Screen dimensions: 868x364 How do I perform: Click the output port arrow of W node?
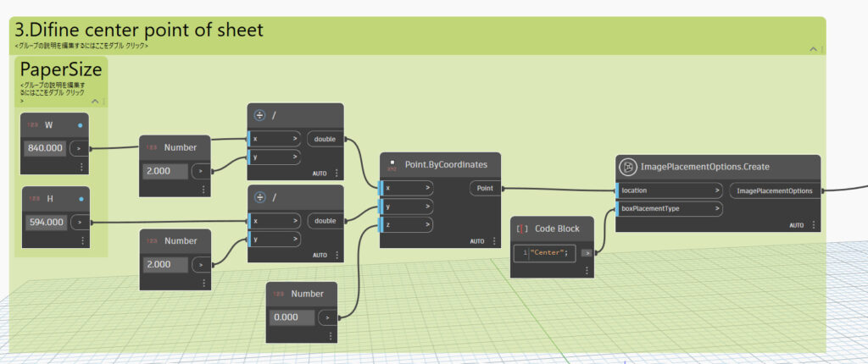[80, 147]
